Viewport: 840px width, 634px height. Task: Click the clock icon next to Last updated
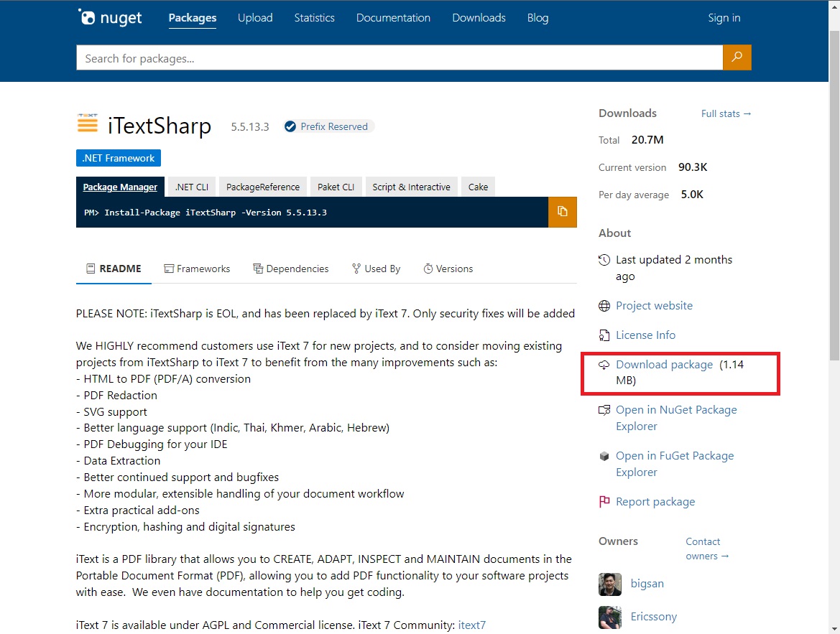point(603,259)
